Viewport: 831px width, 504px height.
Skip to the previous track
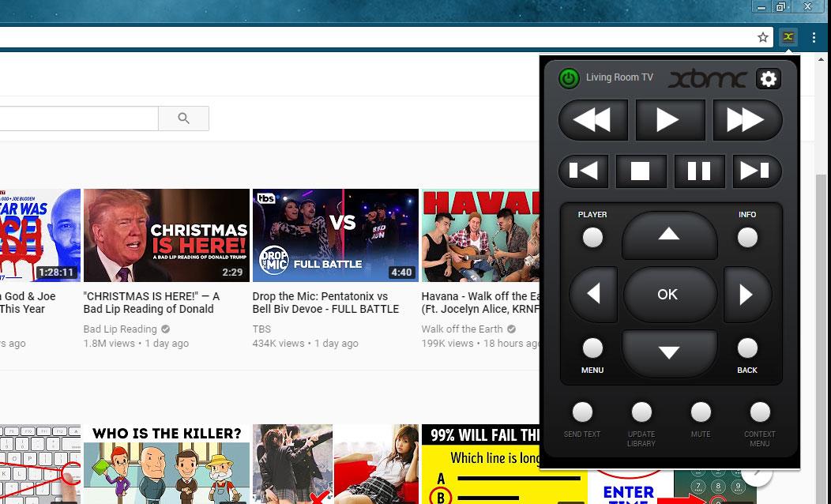click(x=584, y=171)
